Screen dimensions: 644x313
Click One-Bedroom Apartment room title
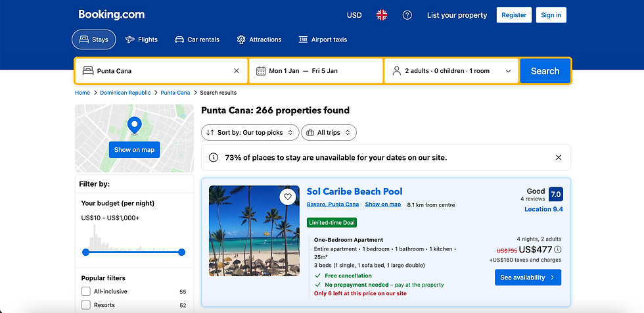pyautogui.click(x=348, y=240)
